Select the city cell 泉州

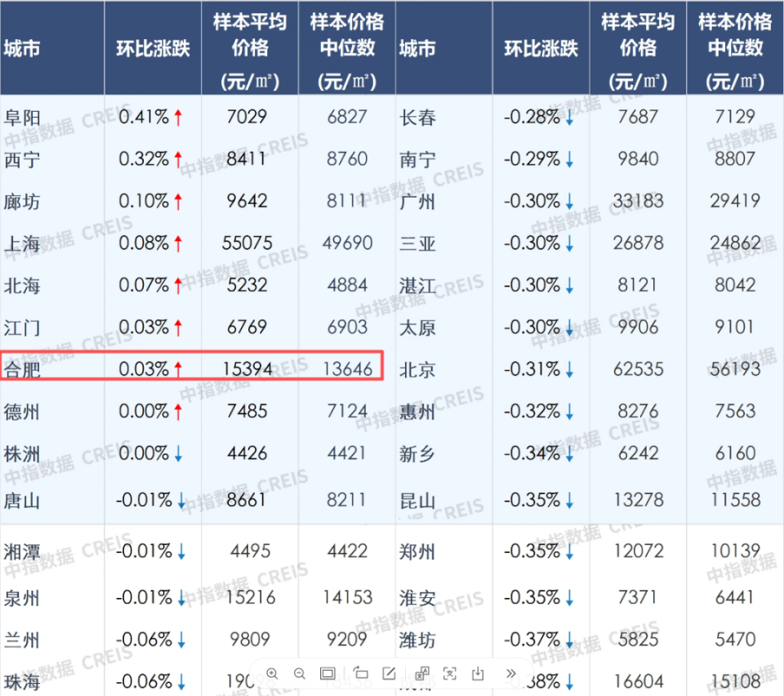[22, 598]
